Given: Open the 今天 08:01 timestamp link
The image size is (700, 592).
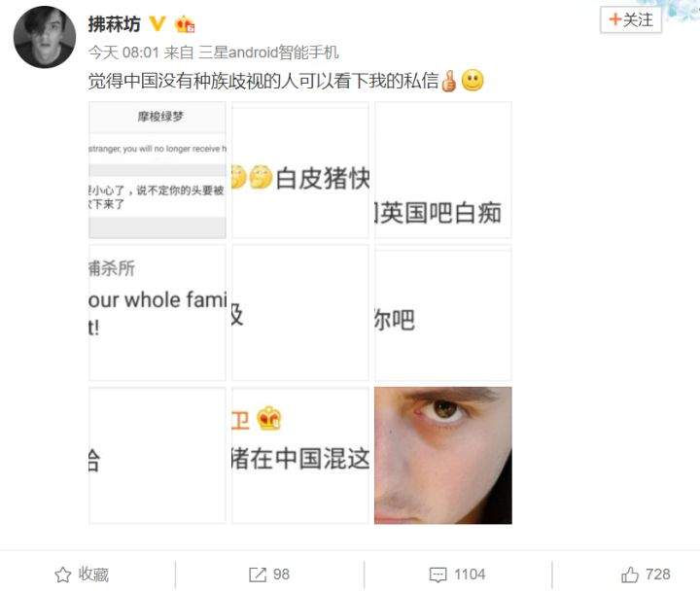Looking at the screenshot, I should [x=123, y=52].
